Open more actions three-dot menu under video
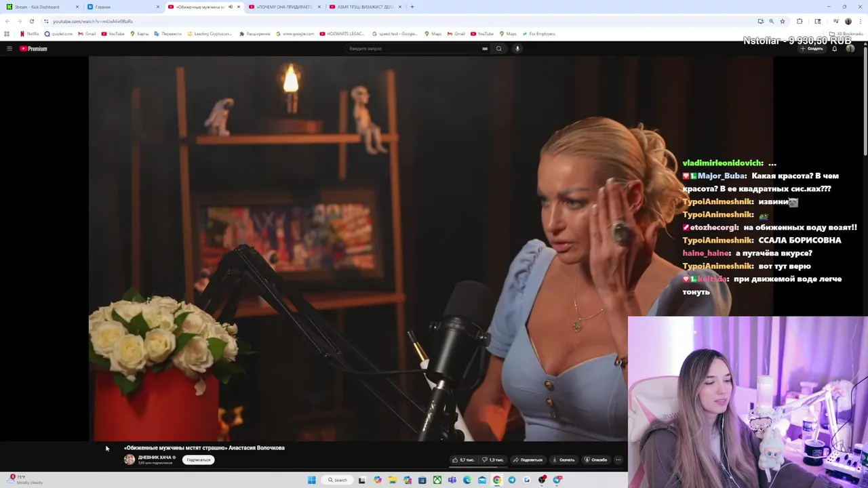The image size is (868, 488). [618, 460]
